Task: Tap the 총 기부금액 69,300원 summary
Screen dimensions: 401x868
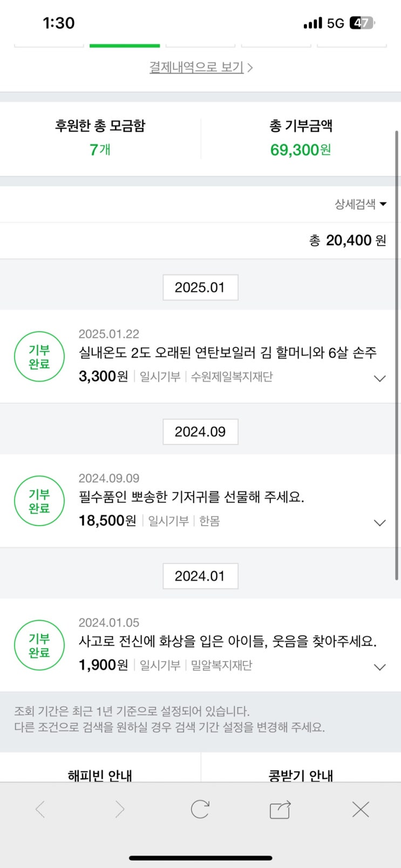Action: 301,139
